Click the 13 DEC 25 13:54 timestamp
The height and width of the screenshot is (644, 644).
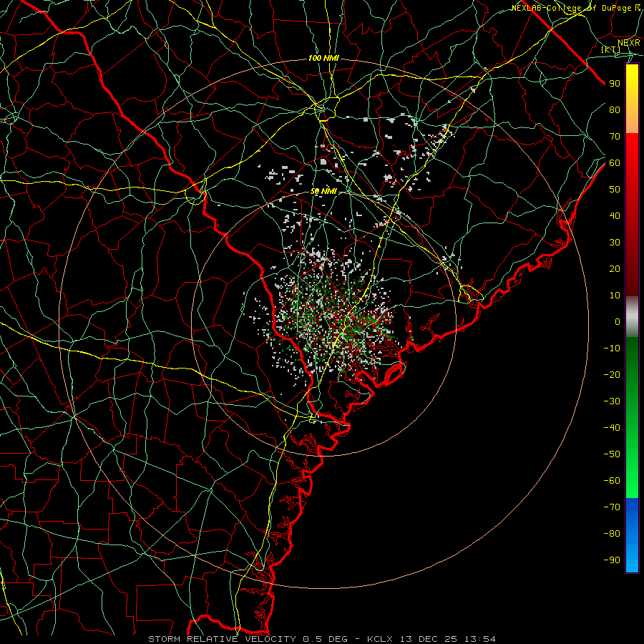(x=447, y=639)
